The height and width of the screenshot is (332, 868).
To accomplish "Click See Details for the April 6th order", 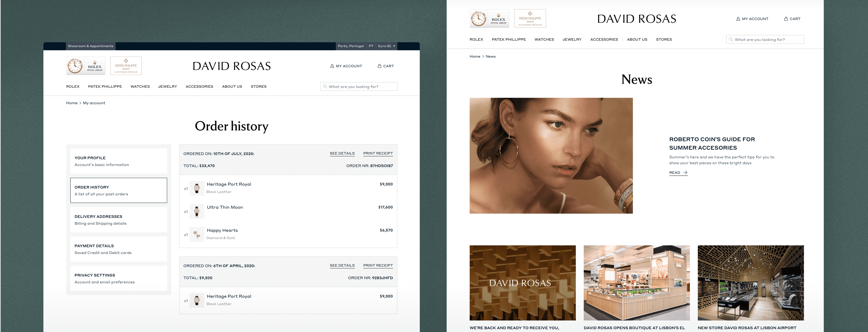I will tap(342, 266).
